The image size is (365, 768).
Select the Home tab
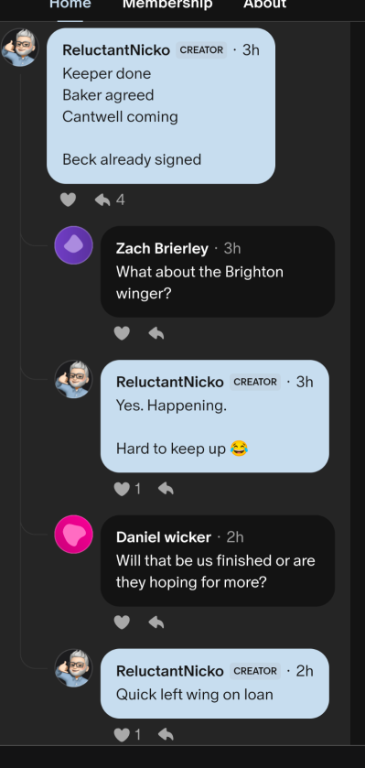[x=70, y=4]
